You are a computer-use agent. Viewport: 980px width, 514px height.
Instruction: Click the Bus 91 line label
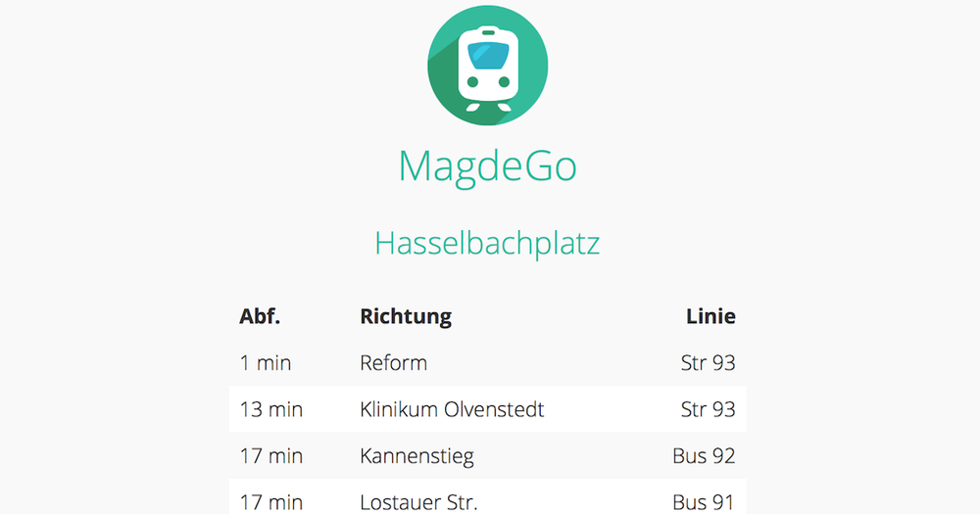tap(704, 502)
